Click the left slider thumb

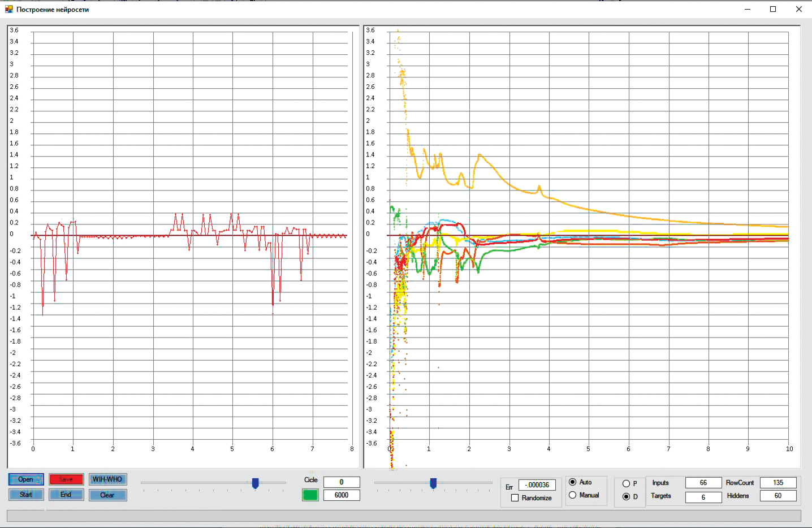[x=256, y=483]
